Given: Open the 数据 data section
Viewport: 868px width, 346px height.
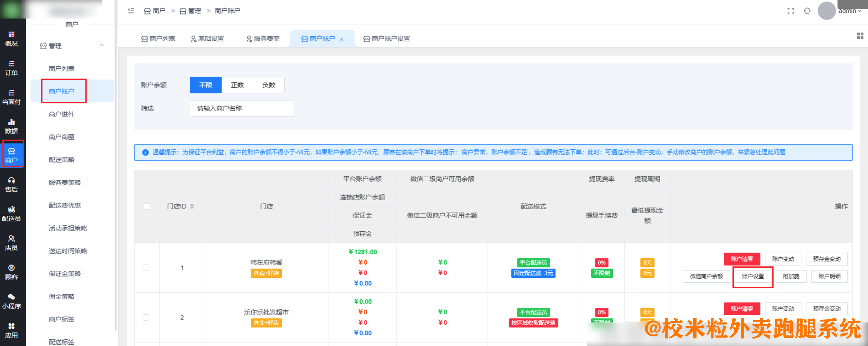Looking at the screenshot, I should (x=12, y=126).
